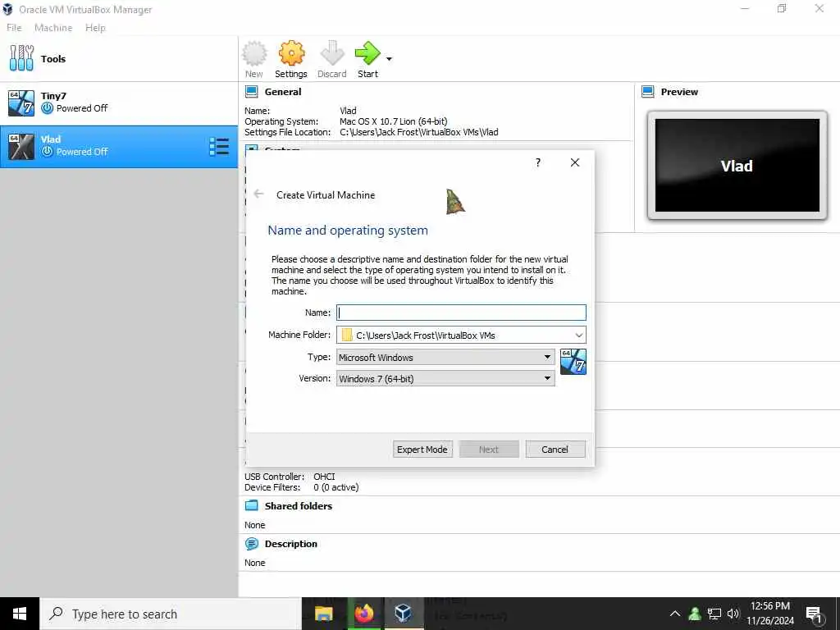The width and height of the screenshot is (840, 630).
Task: Open the Start button dropdown arrow
Action: [x=389, y=59]
